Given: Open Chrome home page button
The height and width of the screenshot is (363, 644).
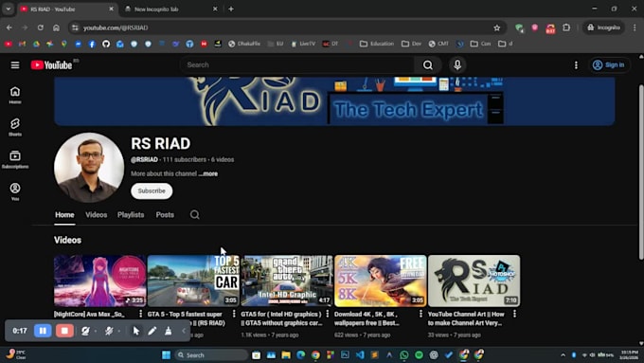Looking at the screenshot, I should pyautogui.click(x=56, y=27).
